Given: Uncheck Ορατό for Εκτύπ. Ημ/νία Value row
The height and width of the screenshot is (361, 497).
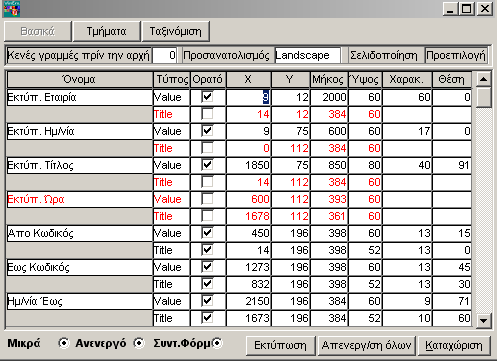Looking at the screenshot, I should [207, 131].
